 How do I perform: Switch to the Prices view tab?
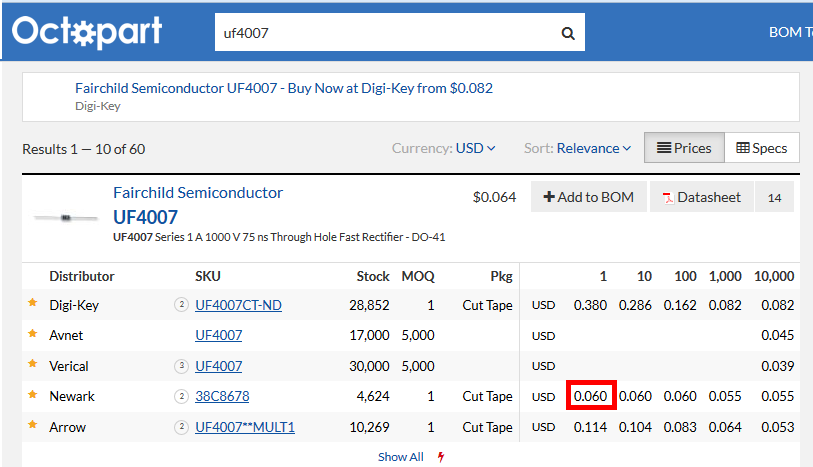coord(684,148)
